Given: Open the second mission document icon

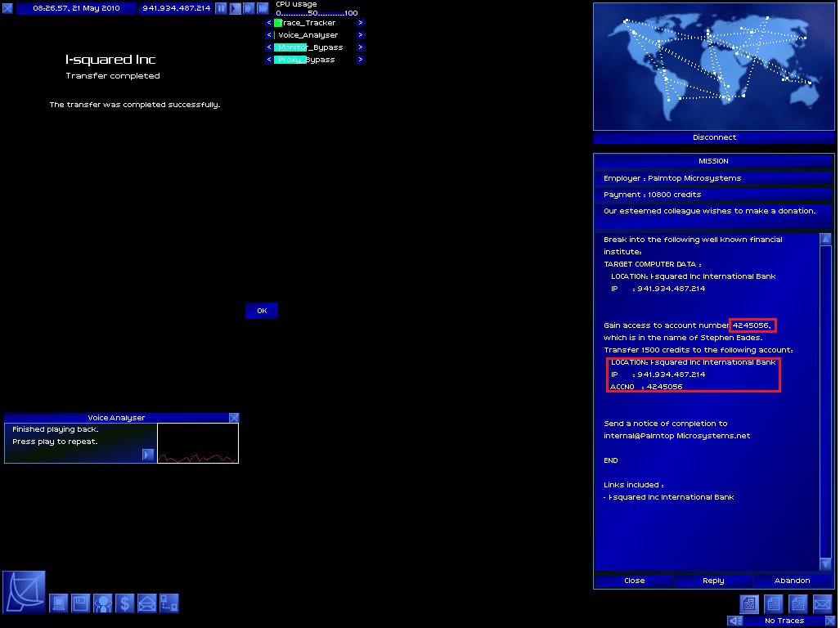Looking at the screenshot, I should pos(773,604).
